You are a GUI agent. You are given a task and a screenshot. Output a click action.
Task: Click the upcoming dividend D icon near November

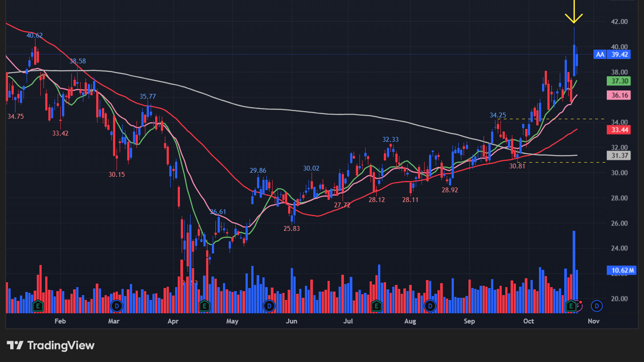tap(596, 306)
